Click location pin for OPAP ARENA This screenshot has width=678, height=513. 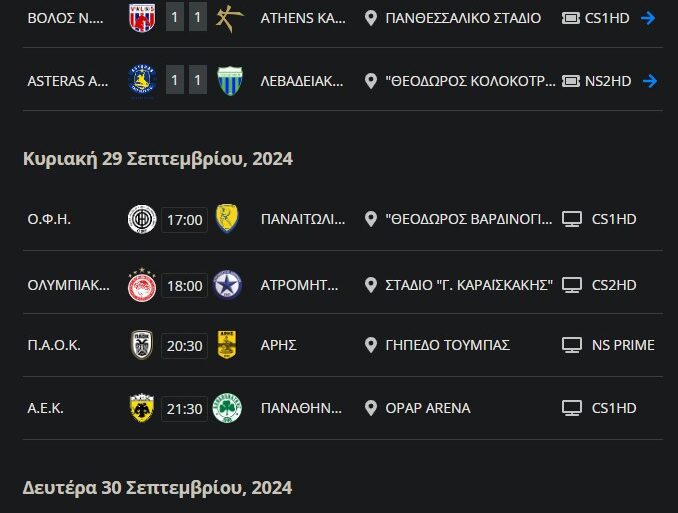click(371, 408)
